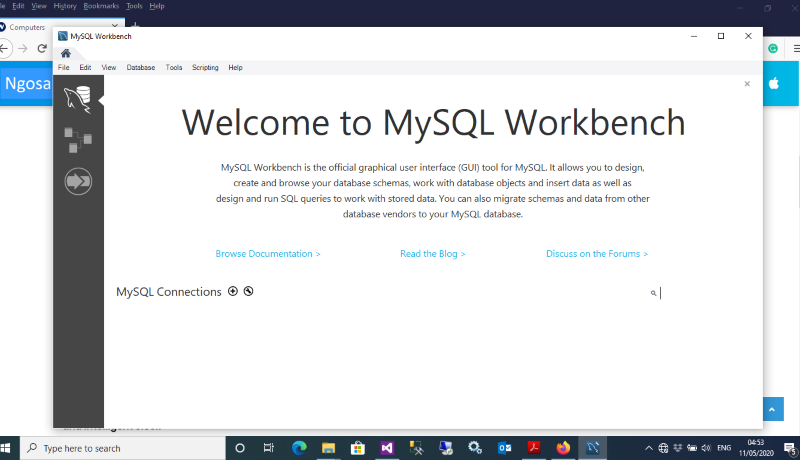
Task: Open Manage Connections wrench icon
Action: 248,291
